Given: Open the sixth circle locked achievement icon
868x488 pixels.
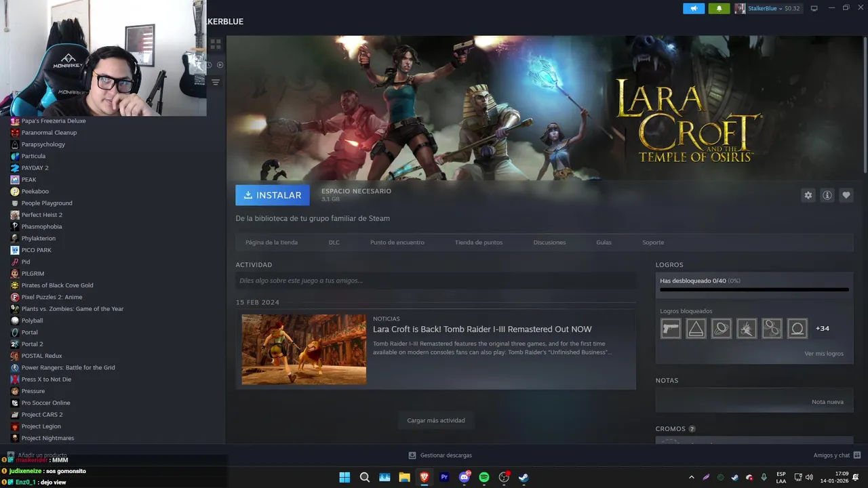Looking at the screenshot, I should pos(797,329).
